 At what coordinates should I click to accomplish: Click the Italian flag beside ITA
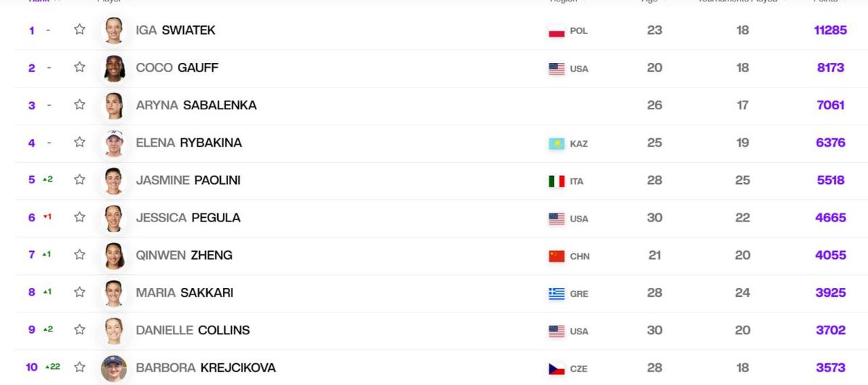click(557, 181)
